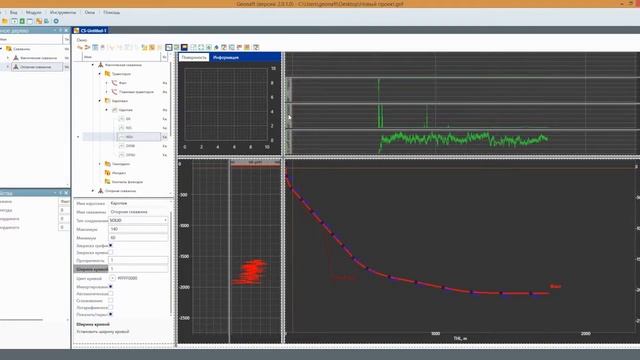
Task: Toggle the Сглаживание checkbox
Action: [111, 300]
